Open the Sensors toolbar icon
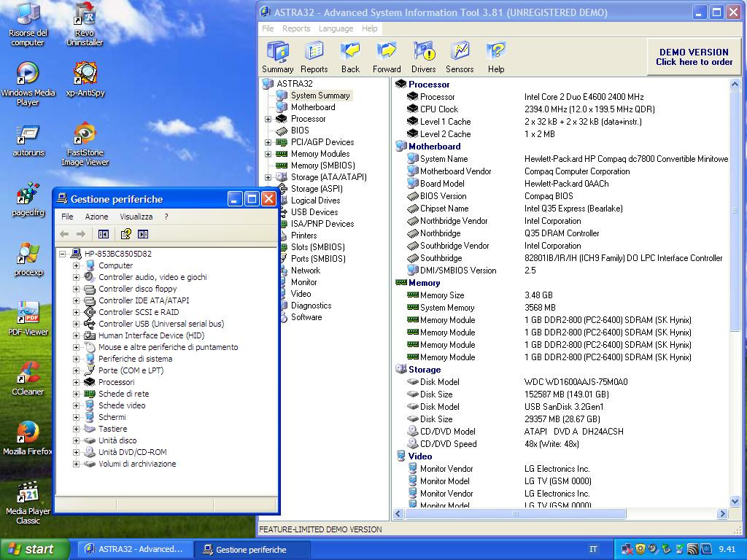This screenshot has width=747, height=560. [x=460, y=52]
